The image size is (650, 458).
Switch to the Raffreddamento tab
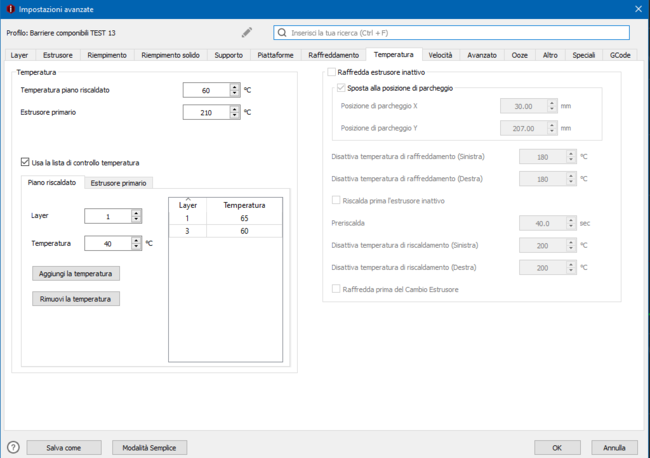333,55
